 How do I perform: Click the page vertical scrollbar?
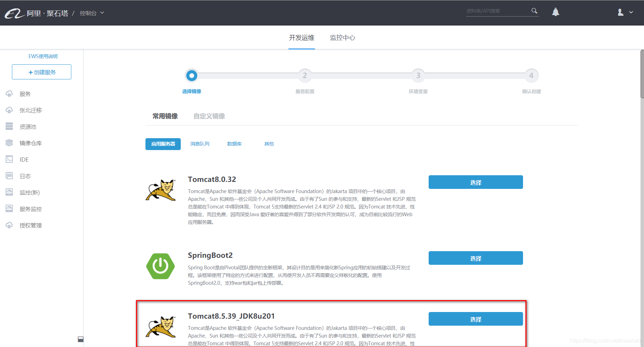[x=642, y=74]
